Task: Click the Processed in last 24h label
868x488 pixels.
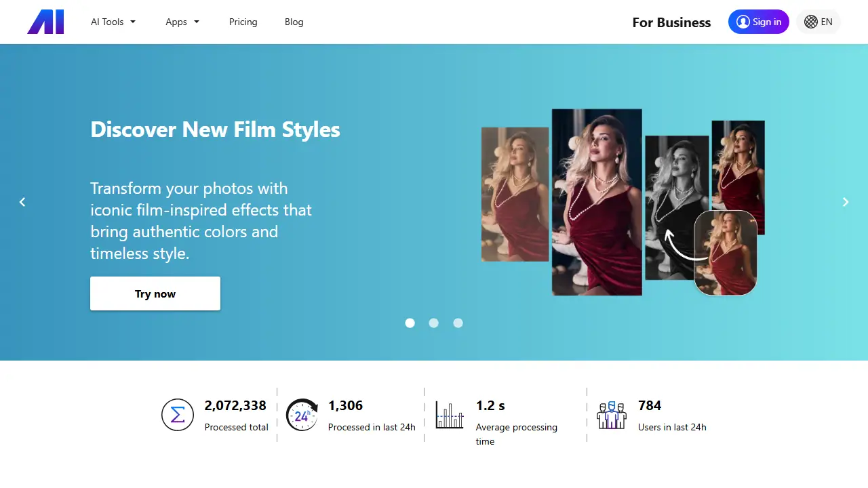Action: pyautogui.click(x=372, y=427)
